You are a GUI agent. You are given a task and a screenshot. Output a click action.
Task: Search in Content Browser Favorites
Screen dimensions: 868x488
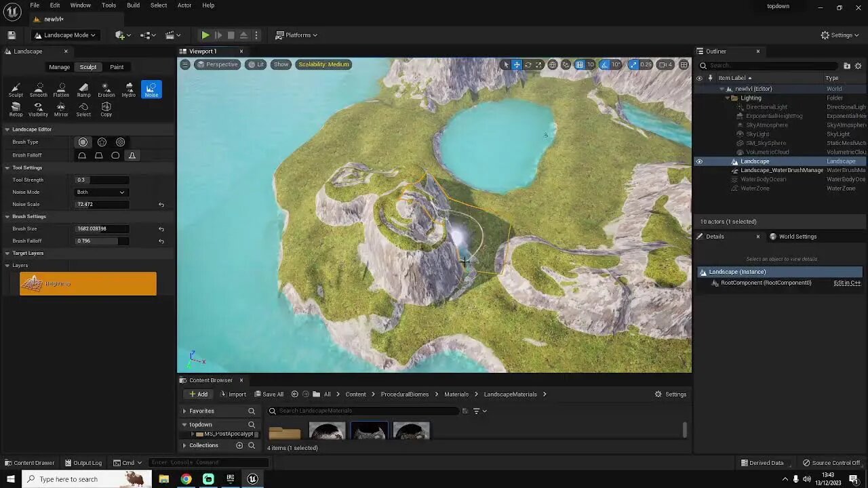tap(252, 411)
